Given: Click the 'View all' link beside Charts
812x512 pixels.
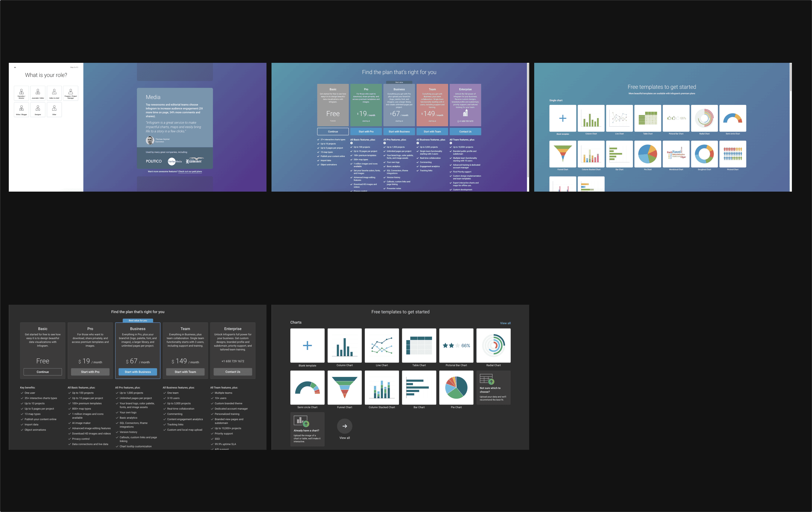Looking at the screenshot, I should click(505, 323).
